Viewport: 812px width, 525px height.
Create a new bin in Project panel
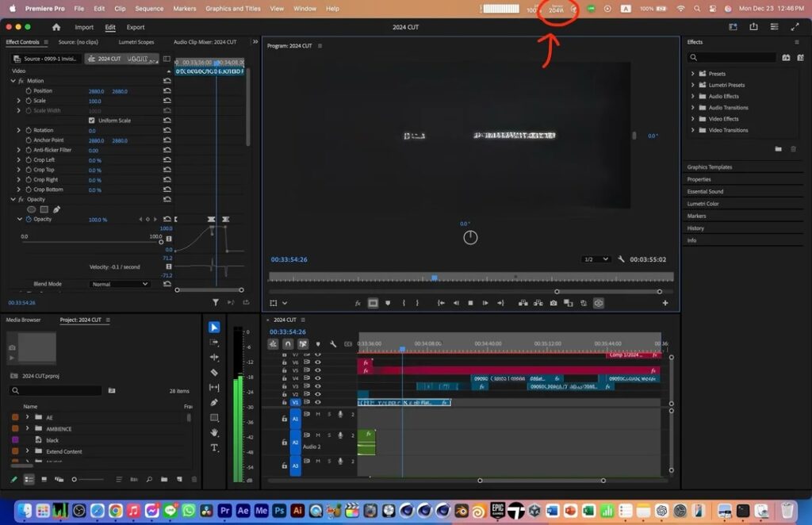click(163, 480)
